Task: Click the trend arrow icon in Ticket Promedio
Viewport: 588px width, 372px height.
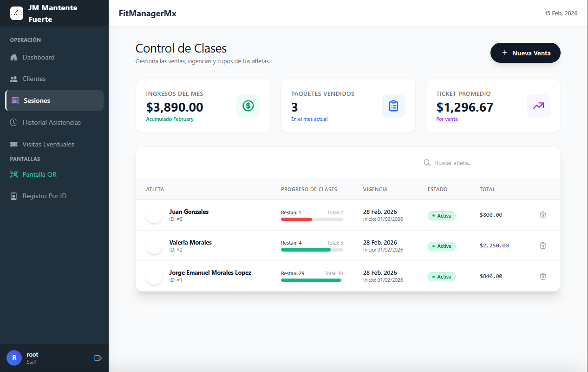Action: coord(538,106)
